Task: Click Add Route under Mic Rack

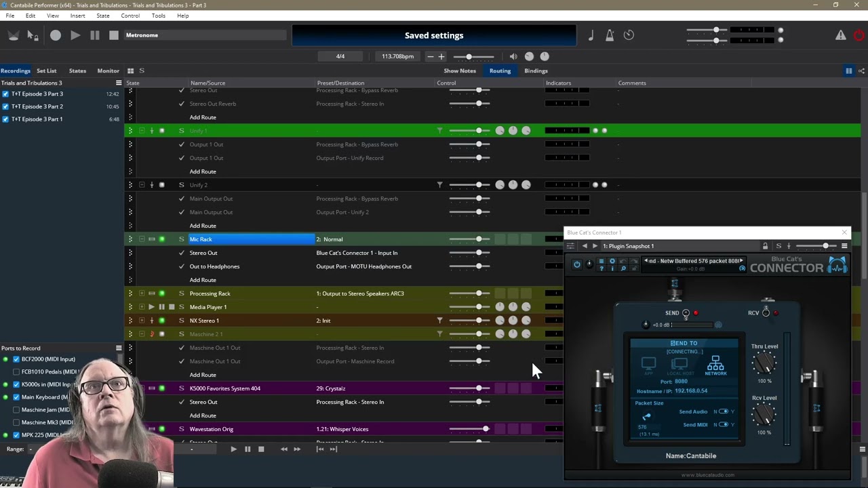Action: 203,280
